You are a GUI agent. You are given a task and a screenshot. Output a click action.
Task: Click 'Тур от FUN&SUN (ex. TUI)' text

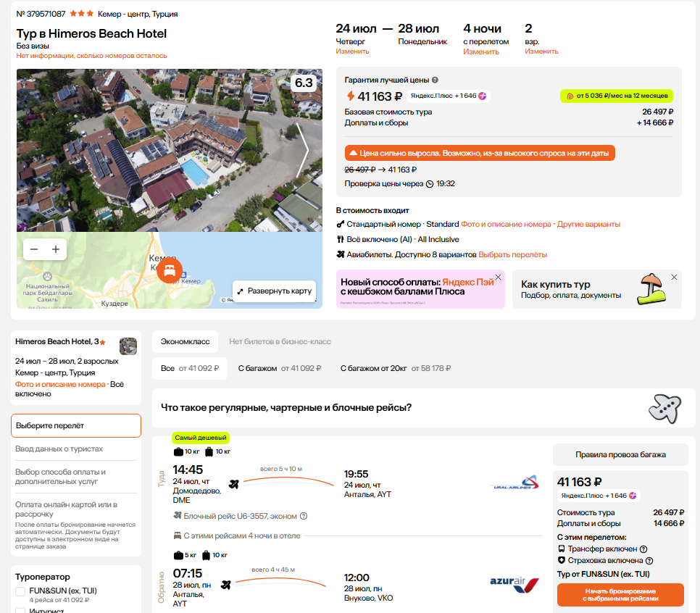coord(603,574)
